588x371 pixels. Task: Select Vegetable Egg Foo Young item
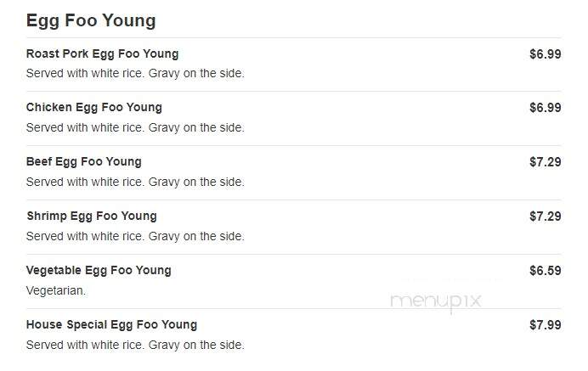[x=99, y=271]
